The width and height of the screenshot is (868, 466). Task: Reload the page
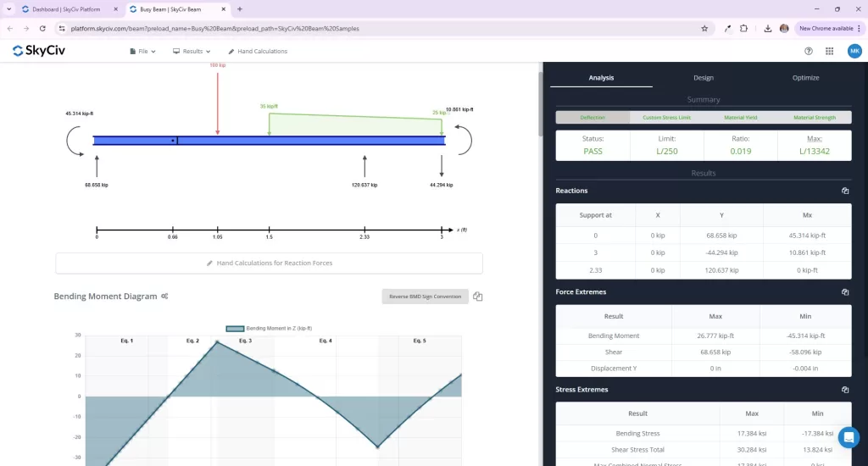pos(42,28)
